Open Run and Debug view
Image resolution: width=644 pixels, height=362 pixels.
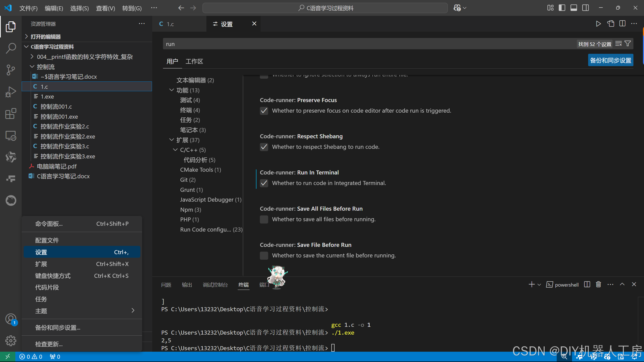tap(11, 92)
